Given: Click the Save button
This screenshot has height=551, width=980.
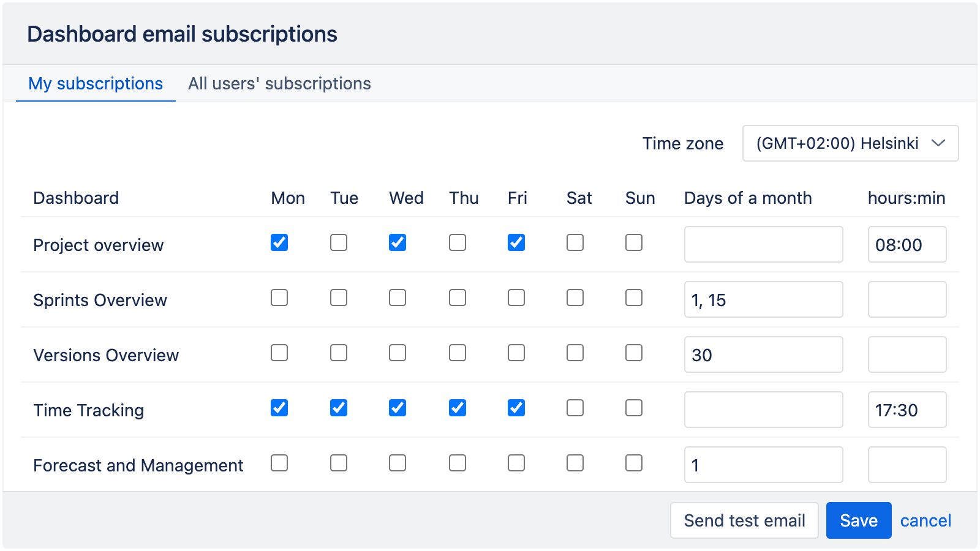Looking at the screenshot, I should [859, 520].
